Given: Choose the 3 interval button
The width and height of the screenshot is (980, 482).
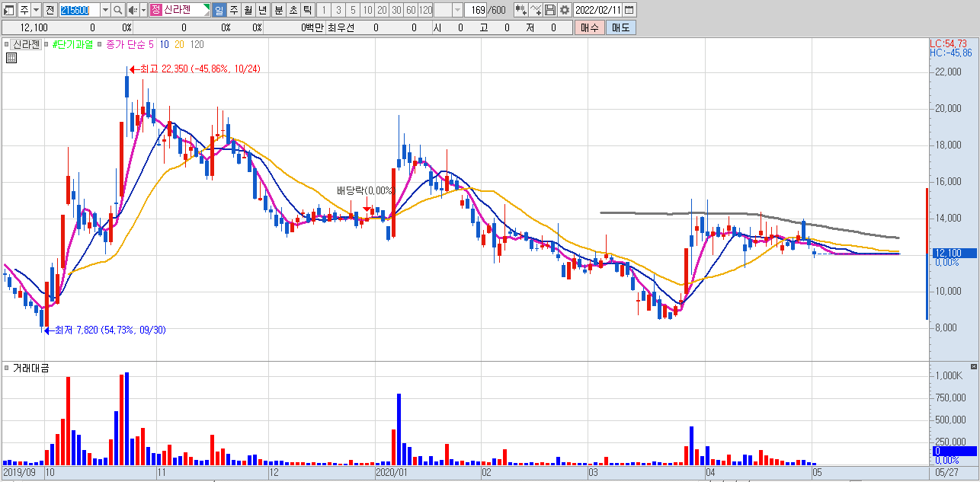Looking at the screenshot, I should [338, 10].
